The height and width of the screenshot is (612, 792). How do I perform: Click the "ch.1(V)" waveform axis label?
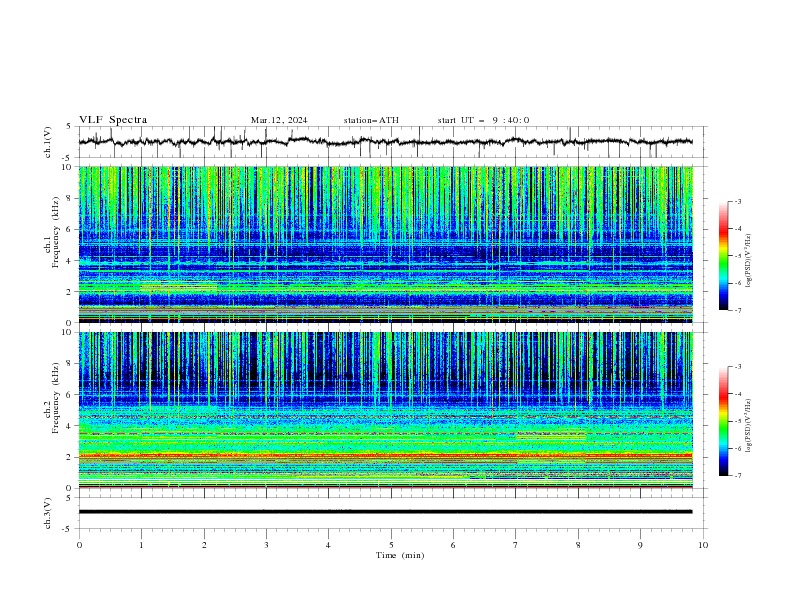click(x=48, y=142)
